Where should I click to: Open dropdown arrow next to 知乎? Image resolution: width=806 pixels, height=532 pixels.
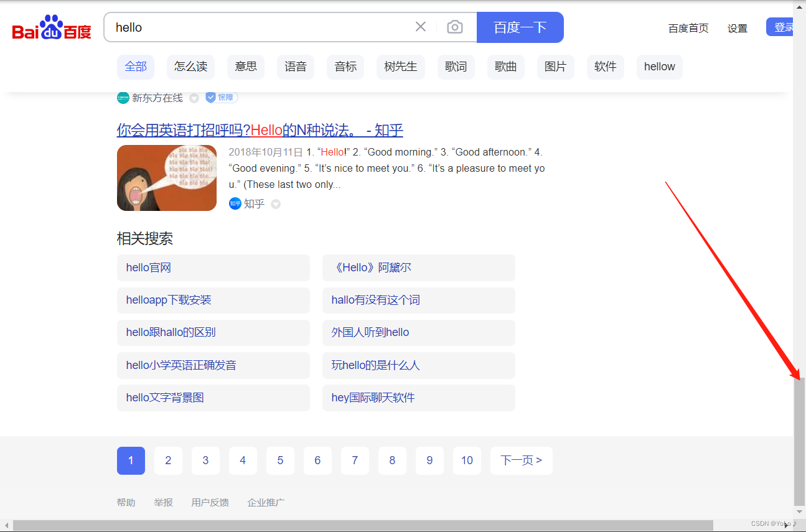(x=276, y=204)
